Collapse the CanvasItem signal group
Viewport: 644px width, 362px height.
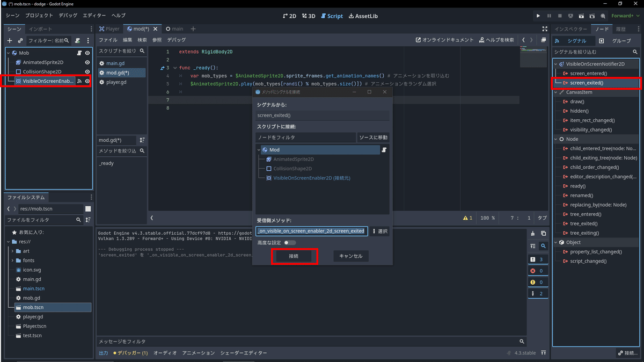click(554, 92)
